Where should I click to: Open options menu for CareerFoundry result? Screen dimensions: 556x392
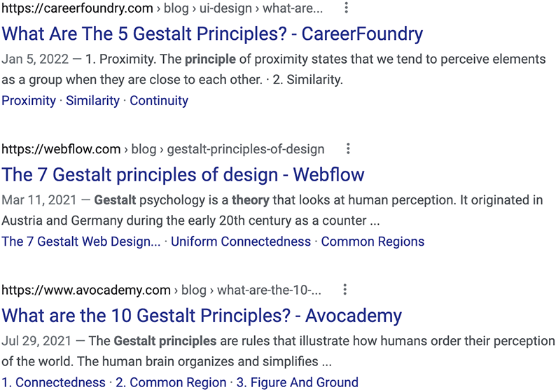tap(347, 8)
